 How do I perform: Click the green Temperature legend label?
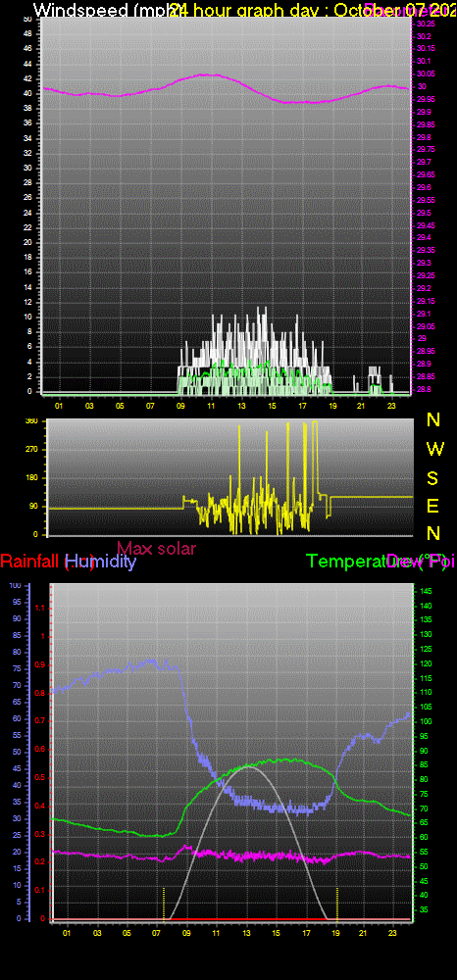coord(347,562)
